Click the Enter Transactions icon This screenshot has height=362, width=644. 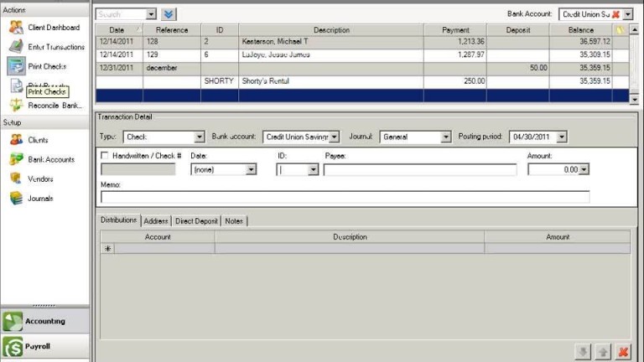pyautogui.click(x=16, y=46)
